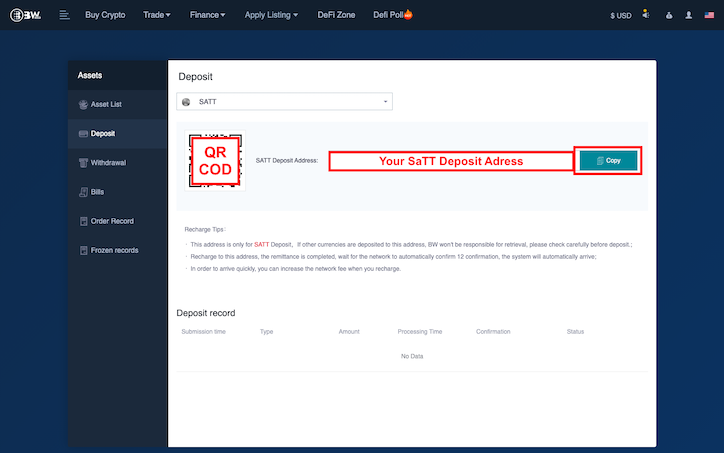Go to DeFi Zone
Image resolution: width=724 pixels, height=453 pixels.
pyautogui.click(x=336, y=15)
